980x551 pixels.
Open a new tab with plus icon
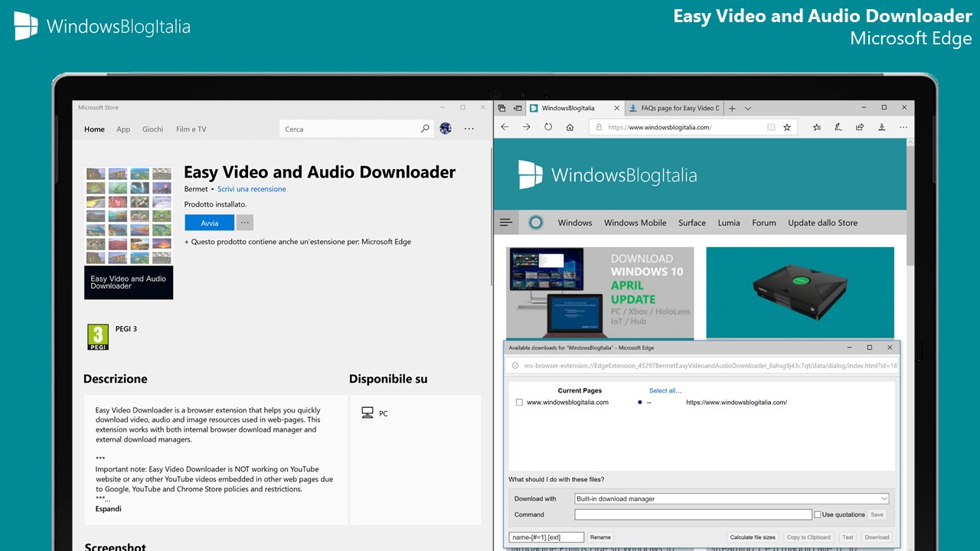coord(732,108)
